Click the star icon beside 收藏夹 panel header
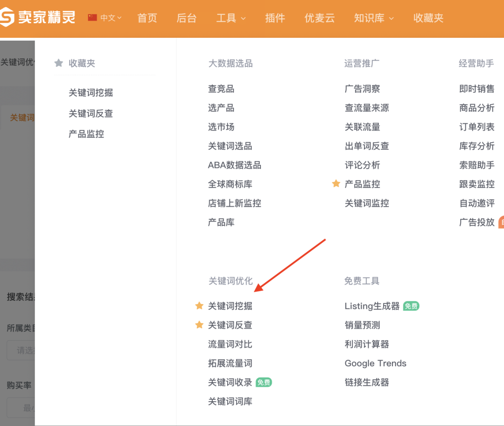504x426 pixels. click(x=58, y=63)
